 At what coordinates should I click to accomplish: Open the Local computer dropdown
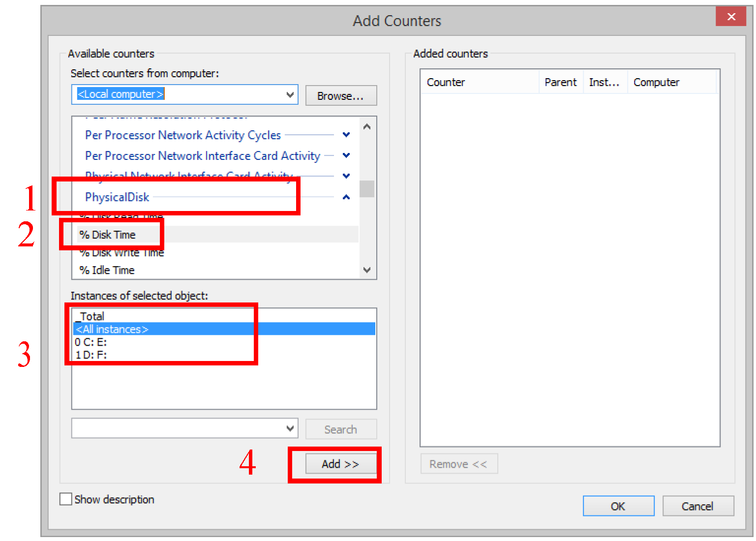(290, 94)
